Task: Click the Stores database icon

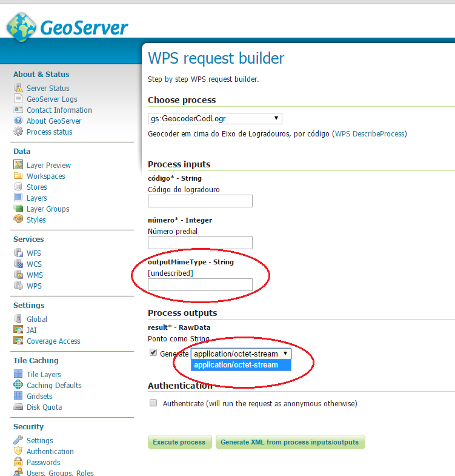Action: (x=18, y=186)
